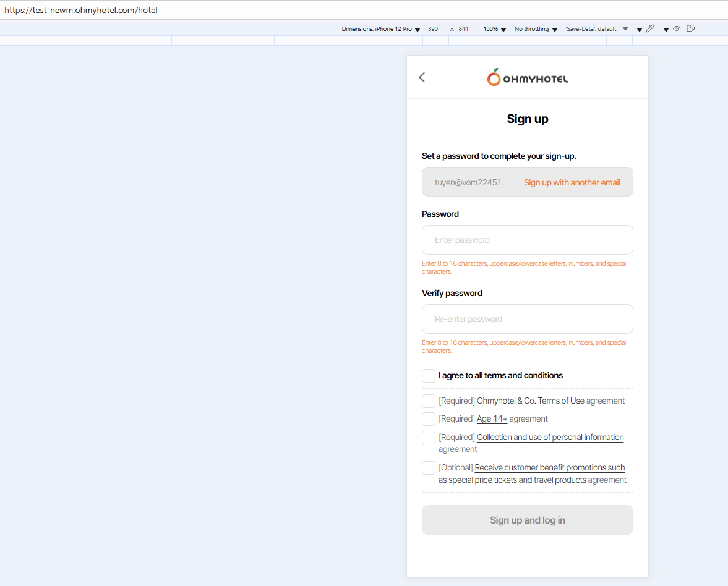Open the No throttling dropdown
728x586 pixels.
536,29
